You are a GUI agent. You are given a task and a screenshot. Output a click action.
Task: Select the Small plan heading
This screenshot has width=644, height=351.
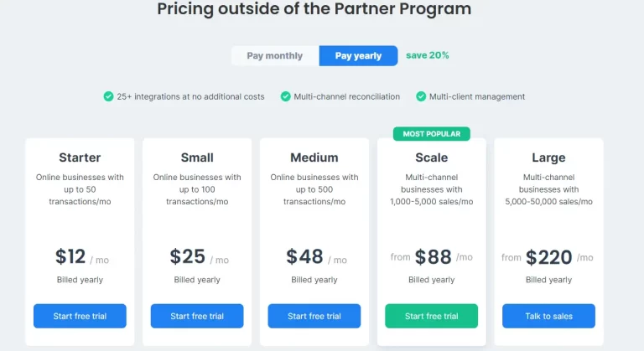pyautogui.click(x=197, y=157)
